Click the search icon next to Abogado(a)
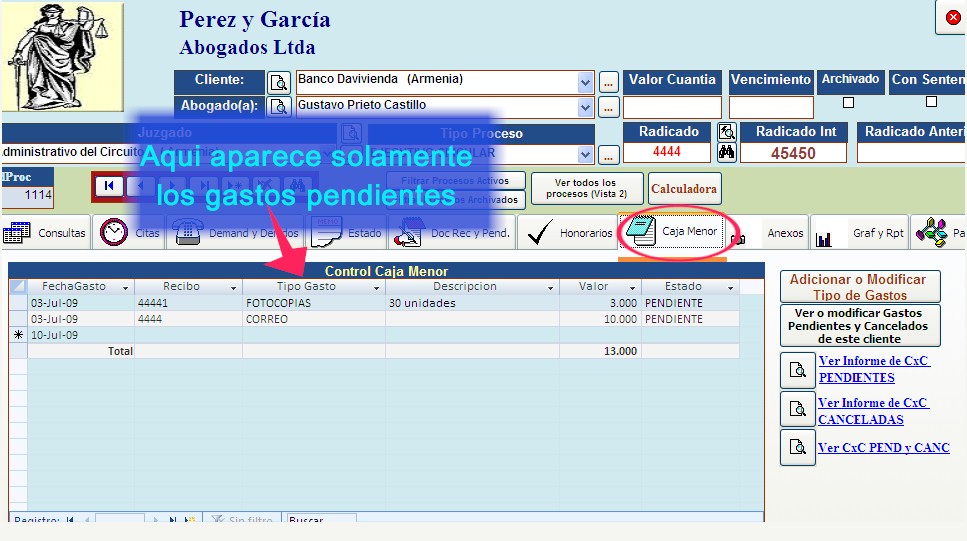Viewport: 967px width, 541px height. (x=279, y=107)
